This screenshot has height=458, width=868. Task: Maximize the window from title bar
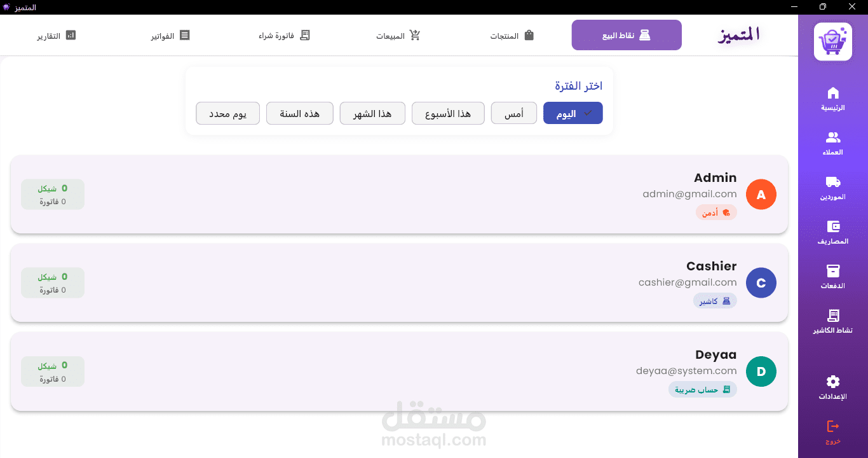point(823,7)
